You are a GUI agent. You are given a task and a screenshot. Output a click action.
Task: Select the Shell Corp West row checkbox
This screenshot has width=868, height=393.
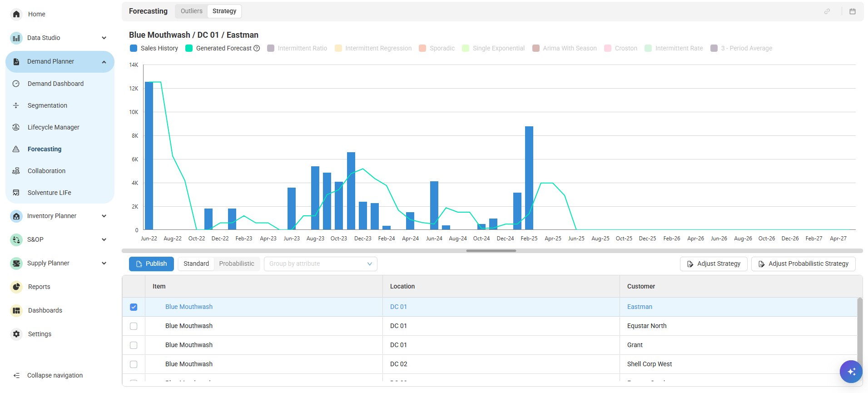point(134,364)
